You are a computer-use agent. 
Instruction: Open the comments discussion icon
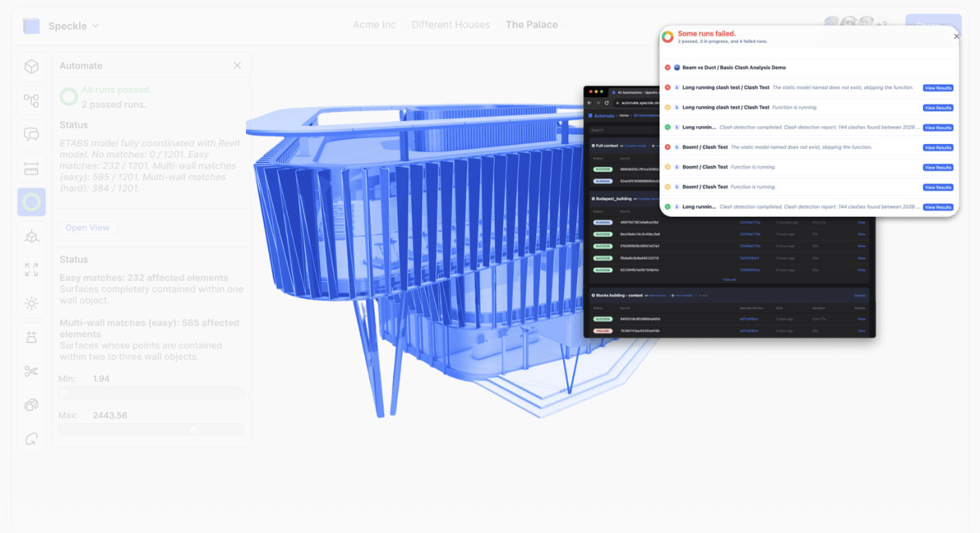[32, 134]
